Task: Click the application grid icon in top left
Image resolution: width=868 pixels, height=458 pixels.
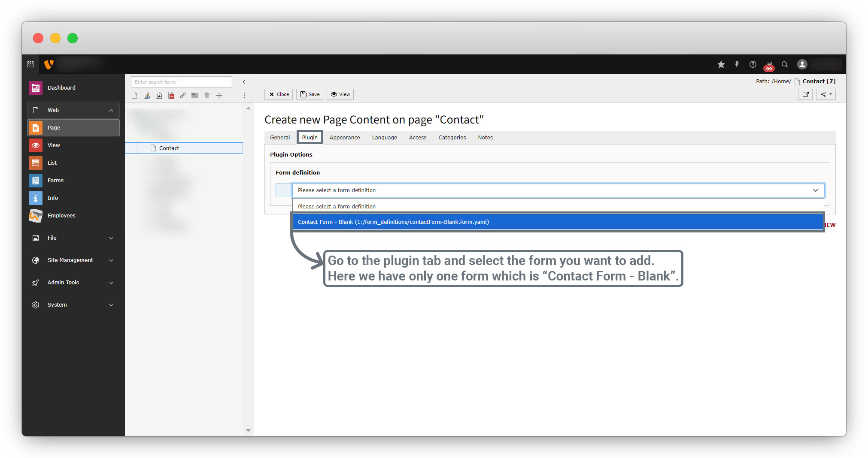Action: (x=30, y=64)
